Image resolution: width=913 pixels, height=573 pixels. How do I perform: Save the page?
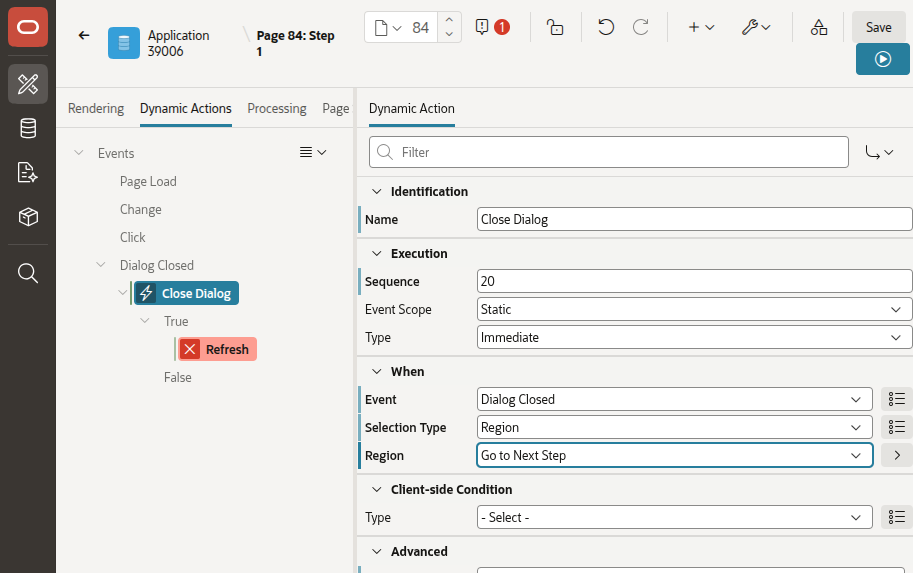878,27
